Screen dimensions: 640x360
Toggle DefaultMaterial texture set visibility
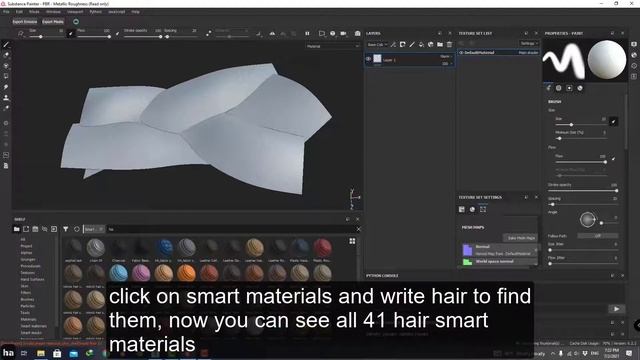tap(462, 53)
